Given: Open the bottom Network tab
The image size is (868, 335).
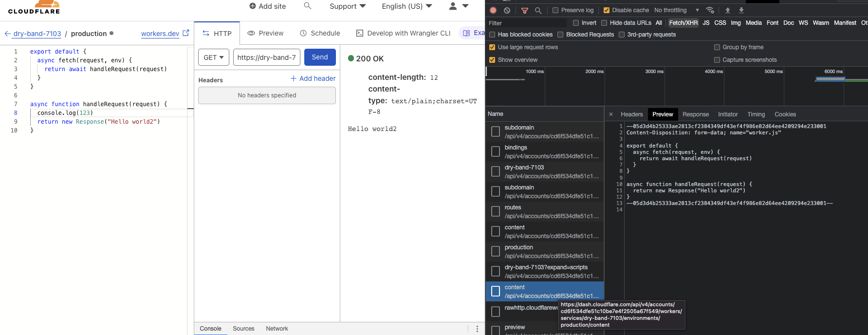Looking at the screenshot, I should tap(277, 329).
